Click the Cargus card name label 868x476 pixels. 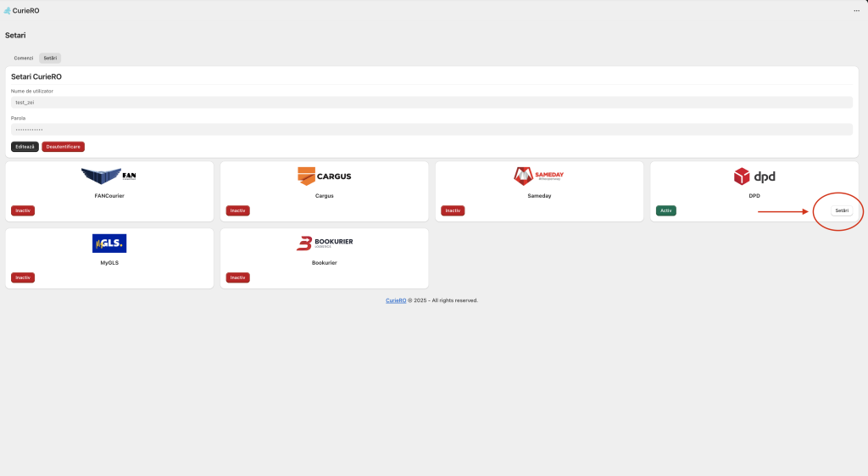click(x=325, y=196)
